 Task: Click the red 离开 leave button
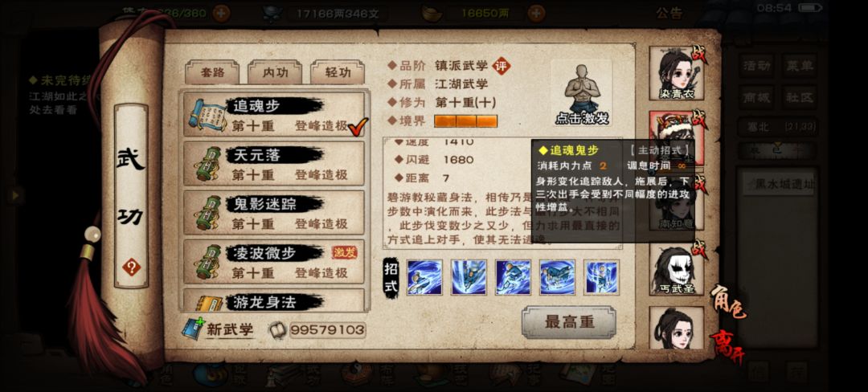(727, 343)
